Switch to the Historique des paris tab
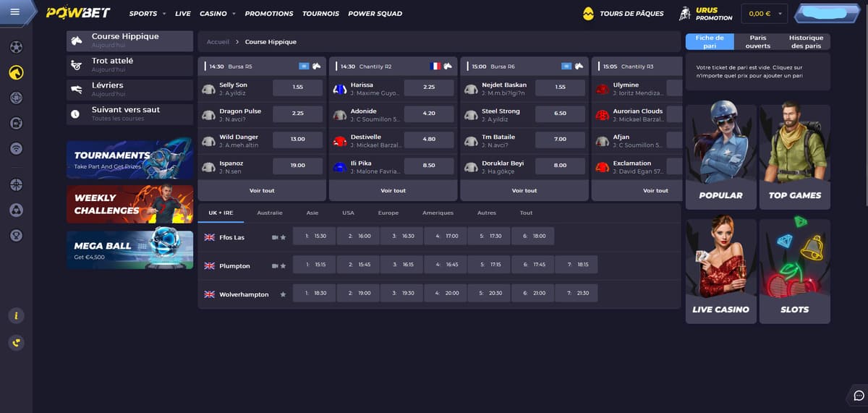Viewport: 868px width, 413px height. click(x=807, y=42)
